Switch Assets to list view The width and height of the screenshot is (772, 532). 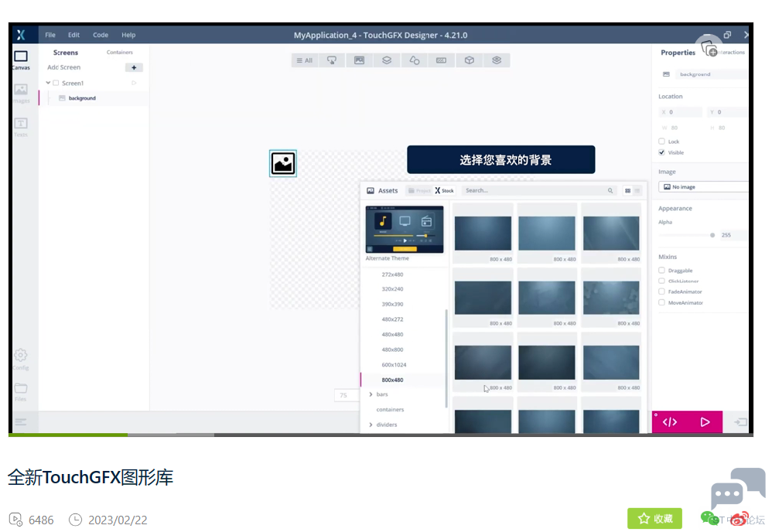[x=637, y=190]
